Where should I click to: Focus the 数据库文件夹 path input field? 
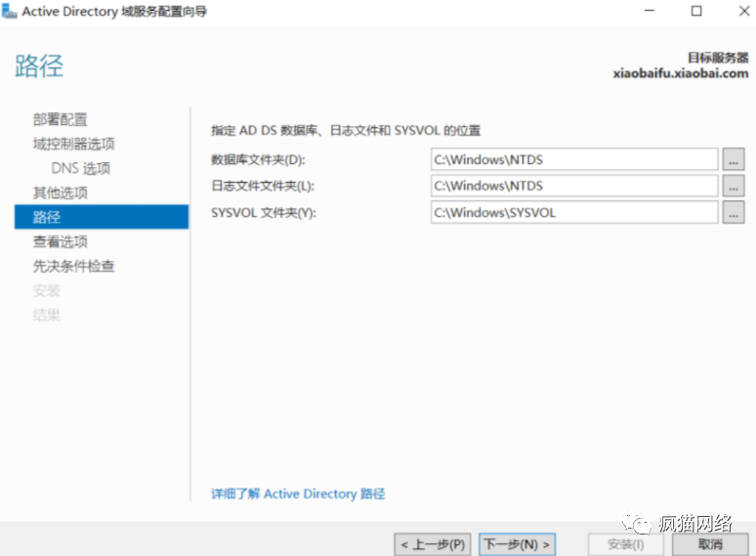(x=574, y=159)
